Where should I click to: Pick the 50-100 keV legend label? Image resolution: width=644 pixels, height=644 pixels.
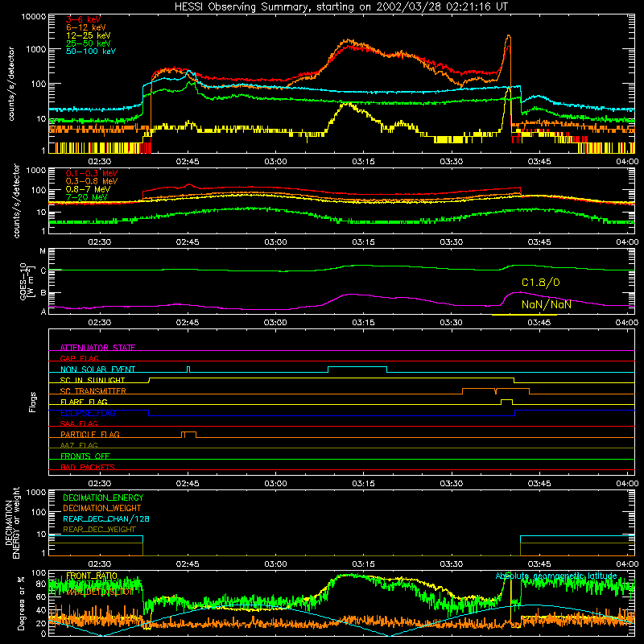coord(91,52)
